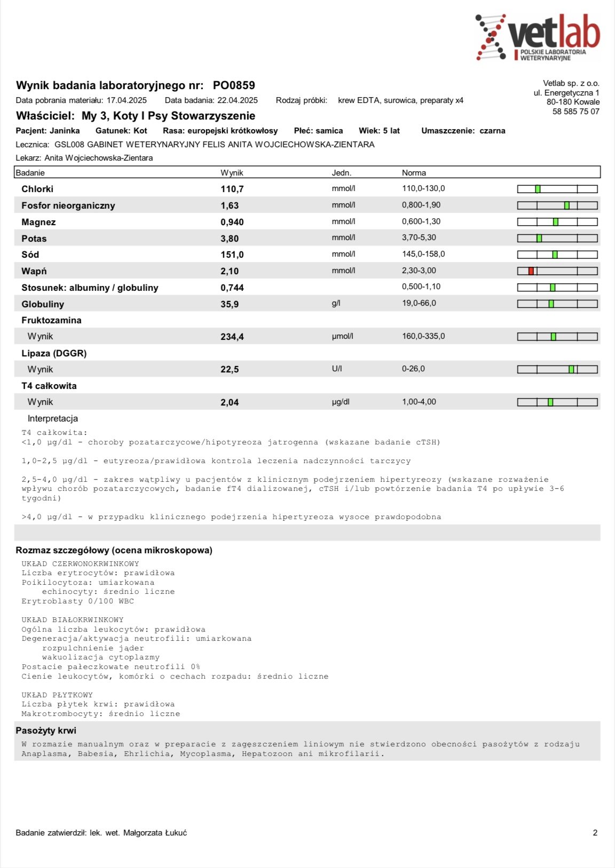This screenshot has width=615, height=868.
Task: Click Stosunek: albuminy / globuliny label
Action: 90,288
